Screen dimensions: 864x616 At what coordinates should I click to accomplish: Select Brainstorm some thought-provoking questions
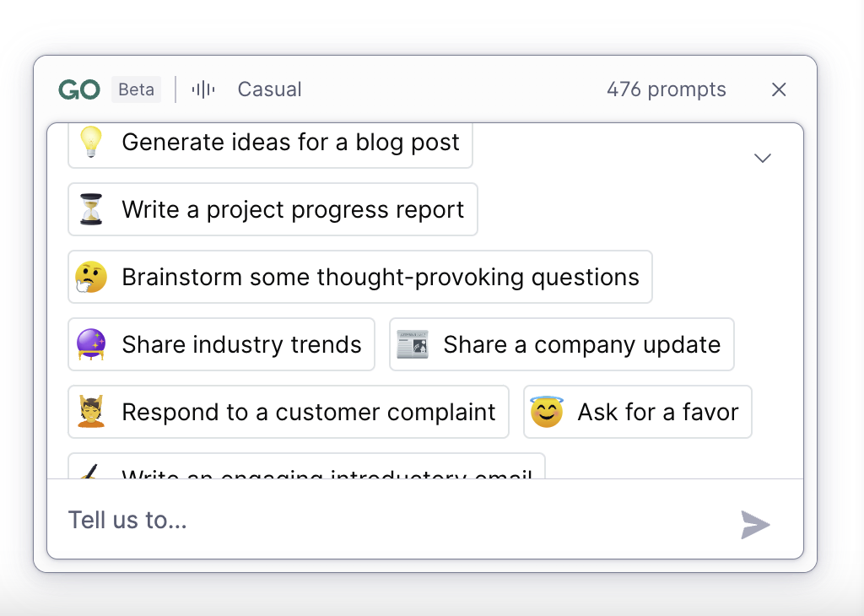(359, 277)
